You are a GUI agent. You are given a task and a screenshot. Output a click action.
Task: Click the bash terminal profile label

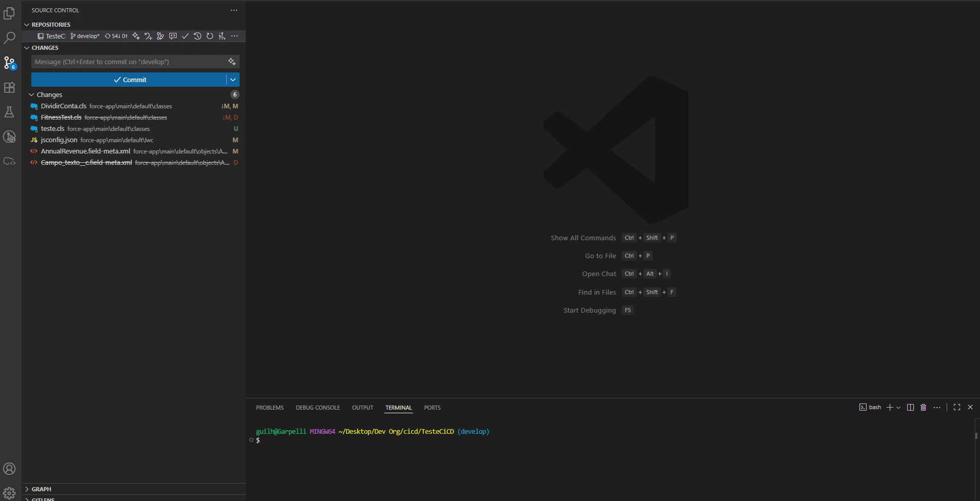(870, 407)
